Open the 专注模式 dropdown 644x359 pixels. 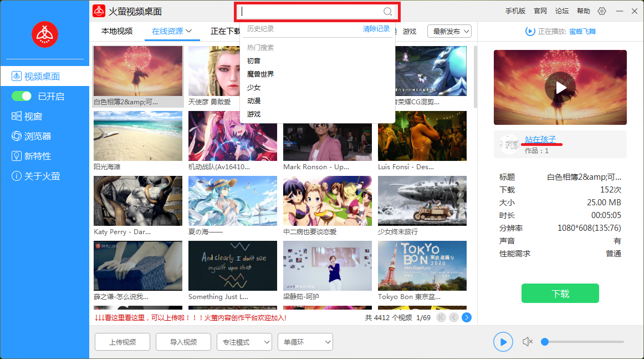pos(244,342)
